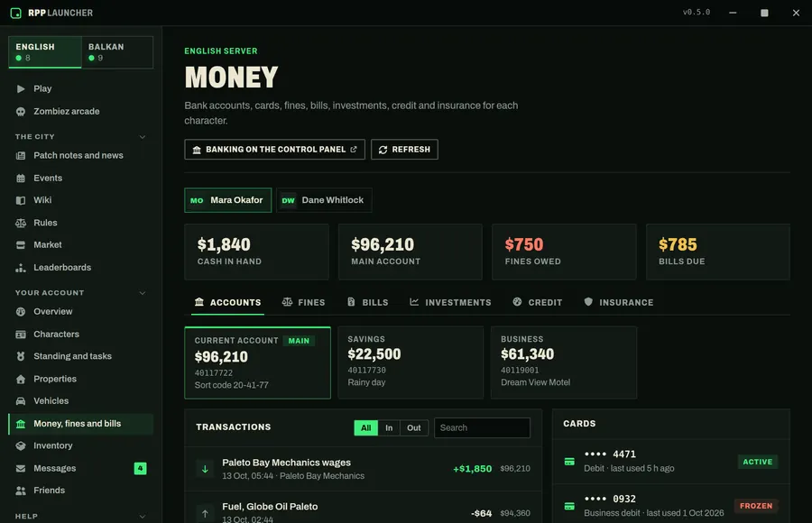Click the Properties house icon
This screenshot has height=523, width=812.
click(21, 379)
